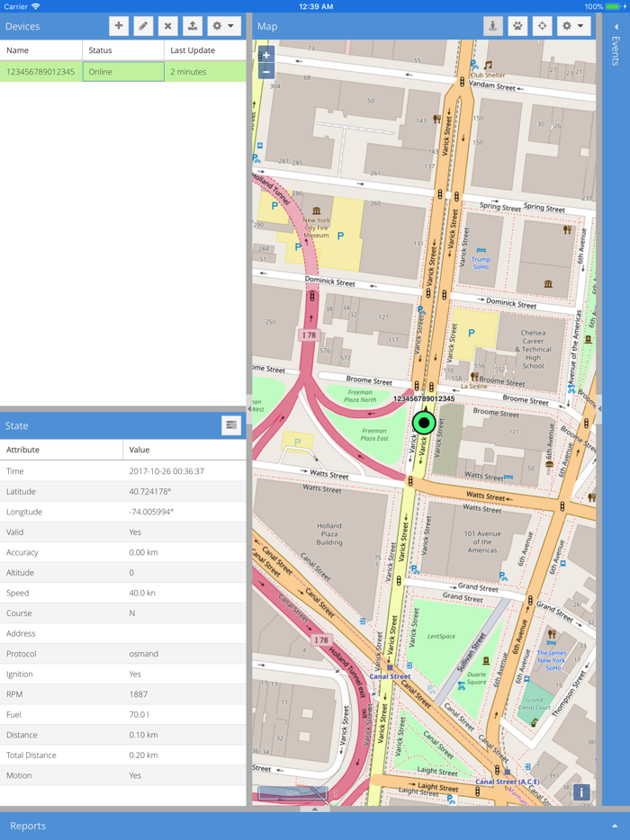
Task: Click the Chelsea Career High School label
Action: [534, 349]
